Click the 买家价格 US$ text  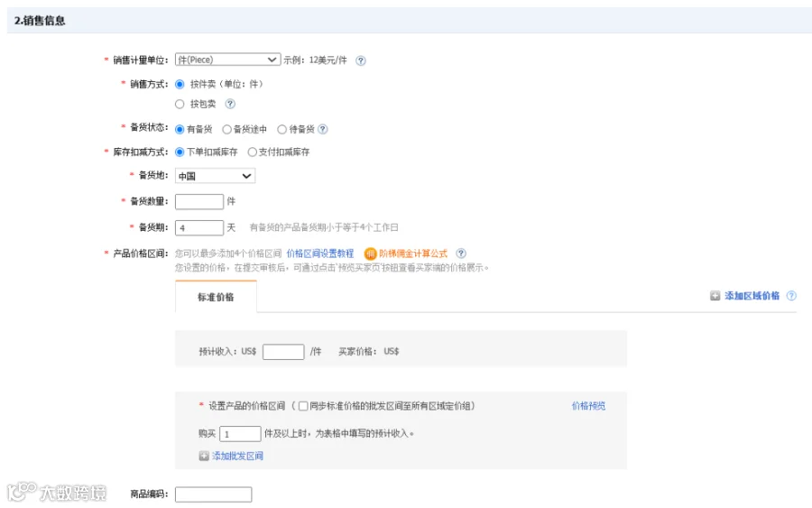pyautogui.click(x=369, y=351)
